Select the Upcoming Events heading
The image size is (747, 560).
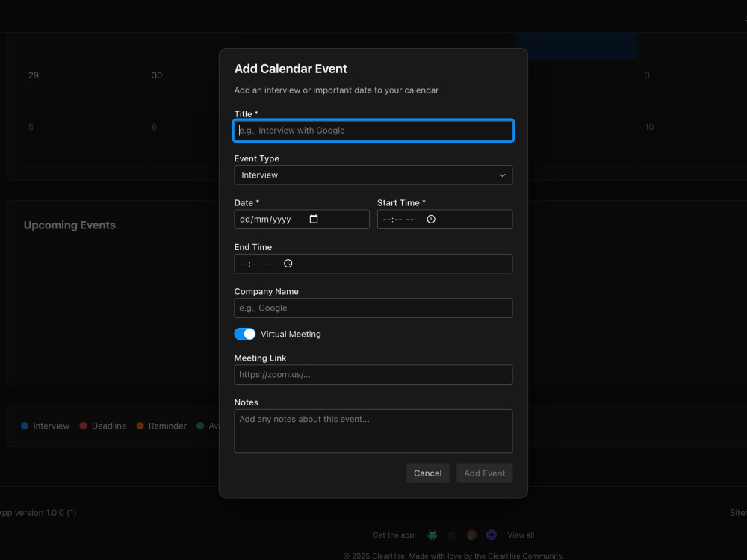click(69, 225)
